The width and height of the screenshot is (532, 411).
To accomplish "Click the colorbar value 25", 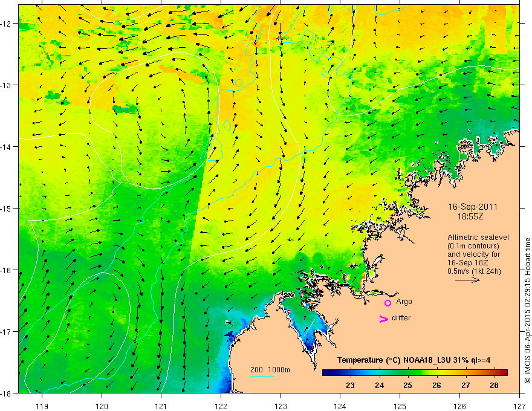I will (408, 385).
